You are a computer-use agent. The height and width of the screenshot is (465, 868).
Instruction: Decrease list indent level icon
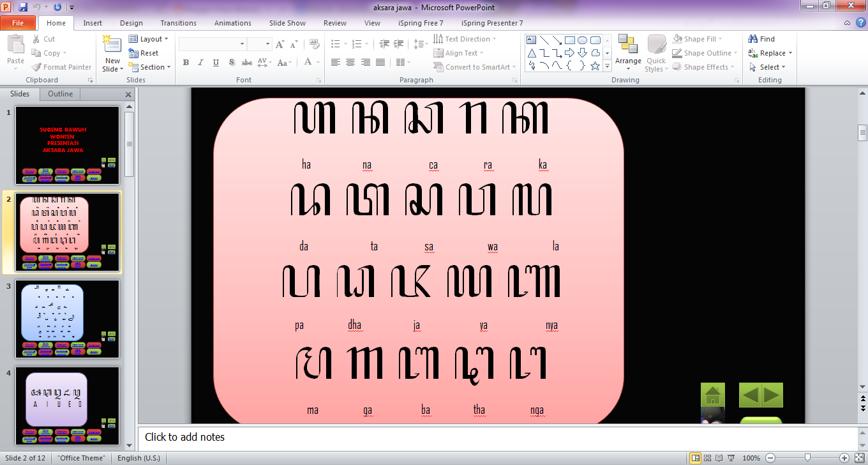(x=384, y=44)
